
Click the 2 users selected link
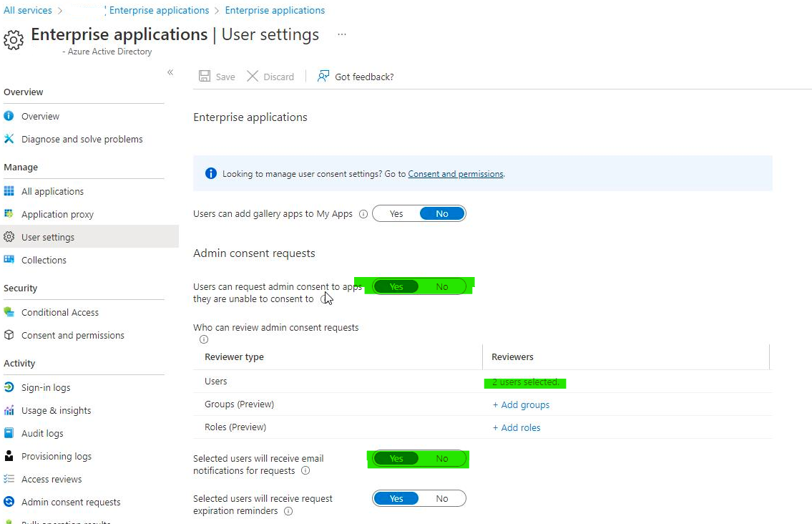[526, 382]
